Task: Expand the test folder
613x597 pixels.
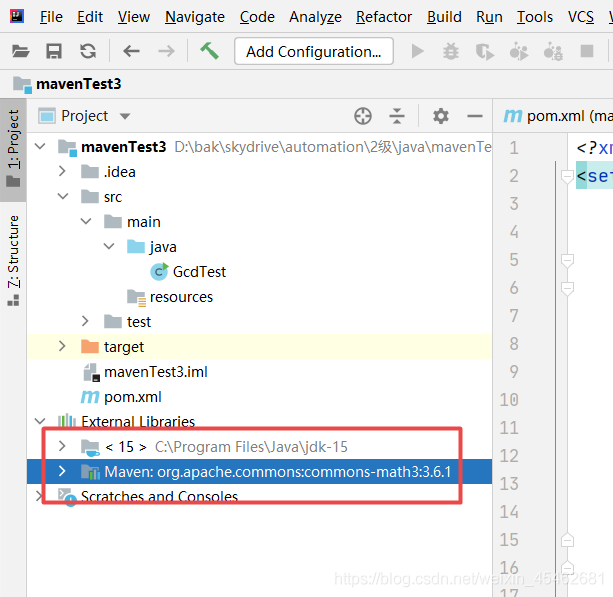Action: click(85, 321)
